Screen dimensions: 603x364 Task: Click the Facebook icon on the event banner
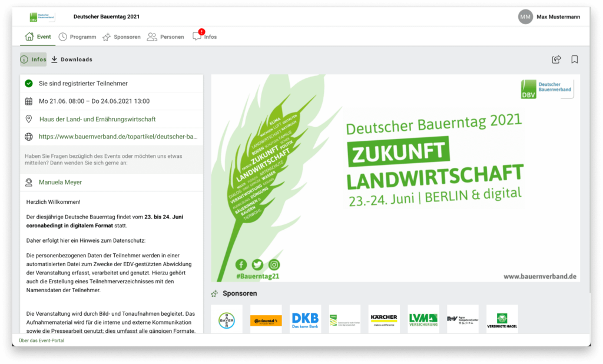(241, 265)
